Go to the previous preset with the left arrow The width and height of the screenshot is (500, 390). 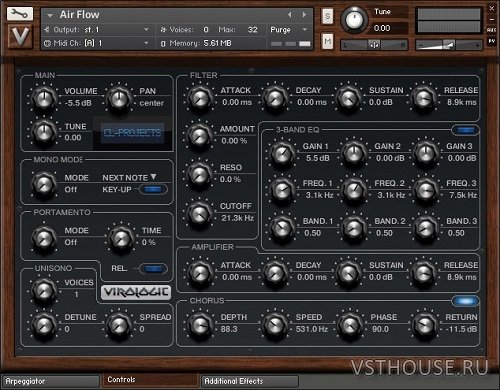pos(289,15)
